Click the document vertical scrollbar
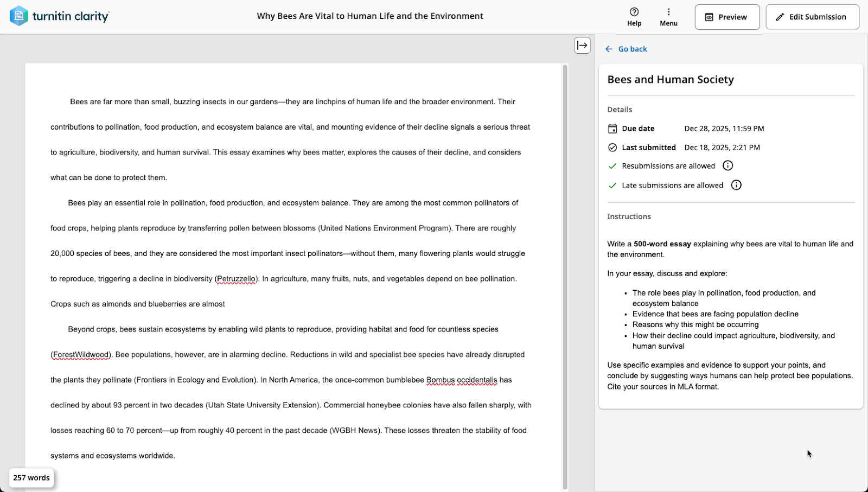Screen dimensions: 868x492 pyautogui.click(x=565, y=277)
